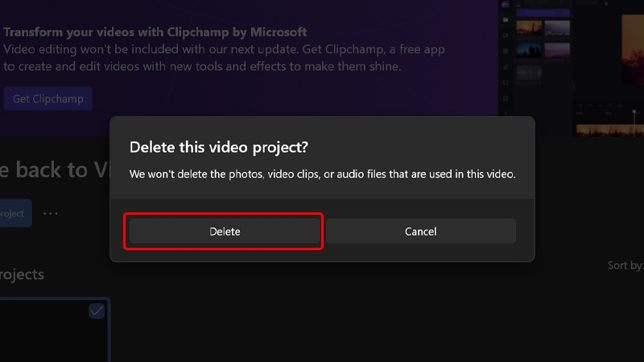This screenshot has width=644, height=362.
Task: Click the Clipchamp logo icon in banner preview
Action: coord(506,4)
